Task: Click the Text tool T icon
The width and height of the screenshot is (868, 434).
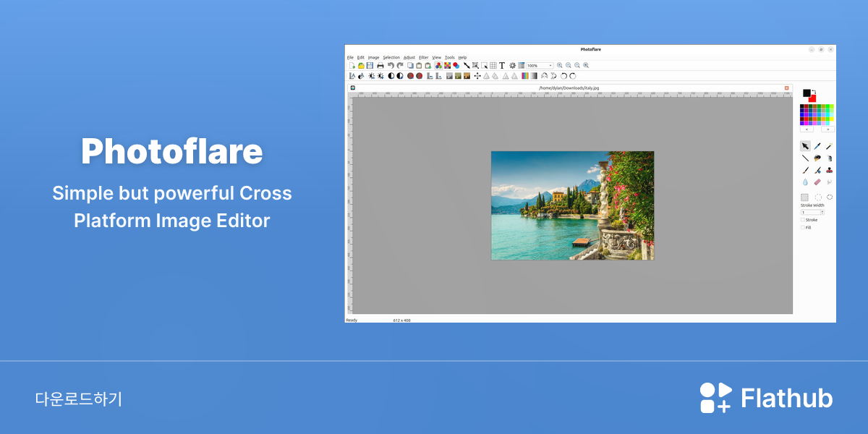Action: 502,65
